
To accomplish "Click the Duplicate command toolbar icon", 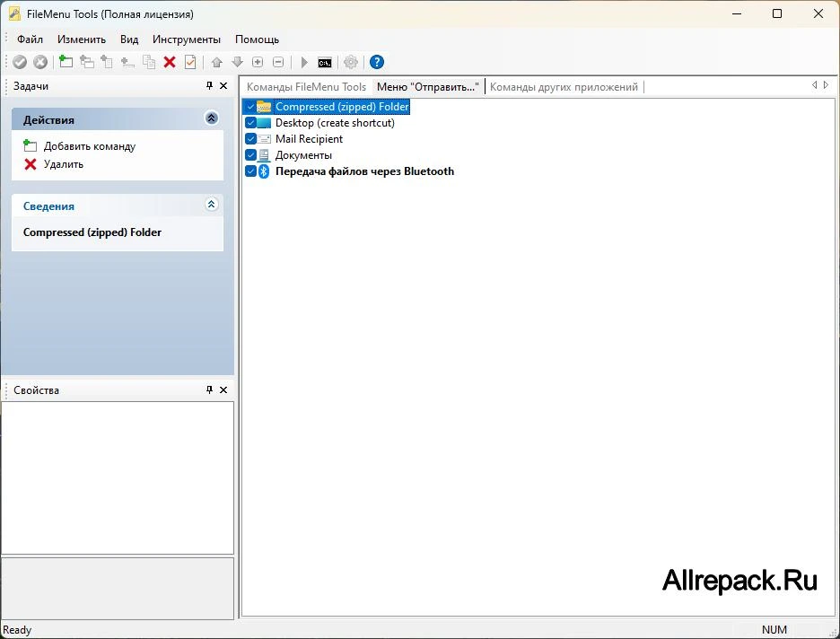I will click(149, 62).
